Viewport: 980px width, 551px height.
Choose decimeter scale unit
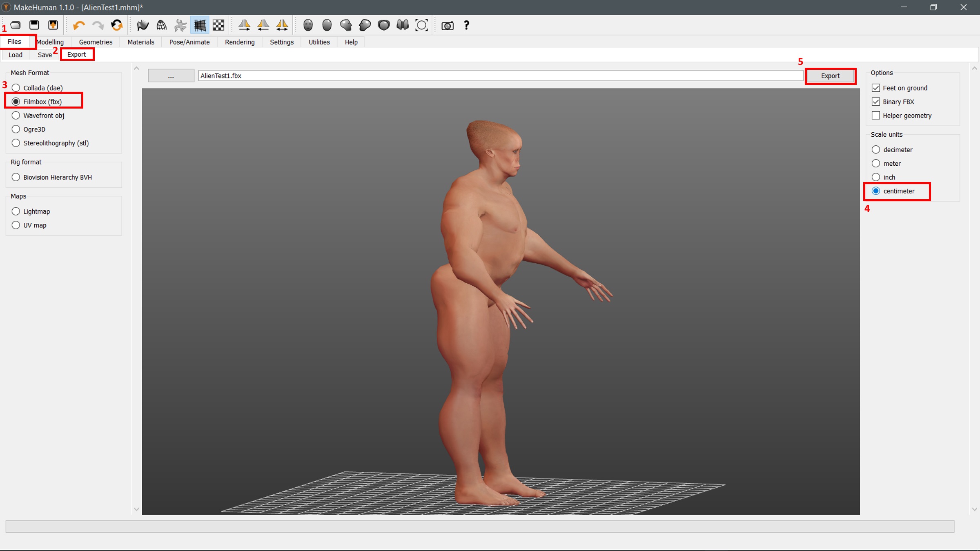tap(892, 150)
